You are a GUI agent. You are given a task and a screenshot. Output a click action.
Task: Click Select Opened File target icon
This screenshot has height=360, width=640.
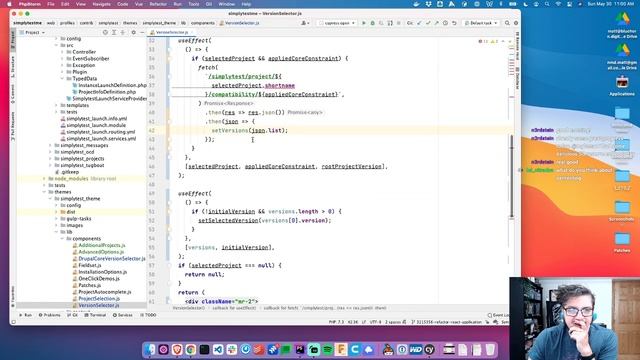[x=105, y=32]
